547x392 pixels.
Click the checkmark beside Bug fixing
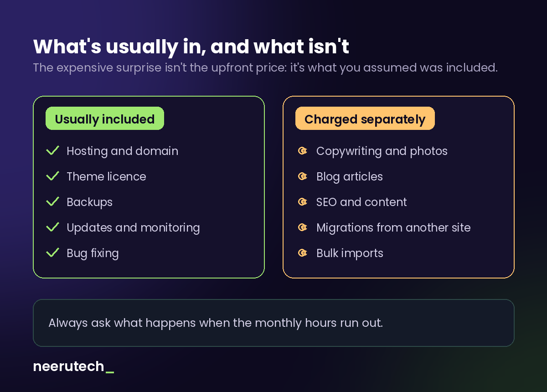(53, 253)
